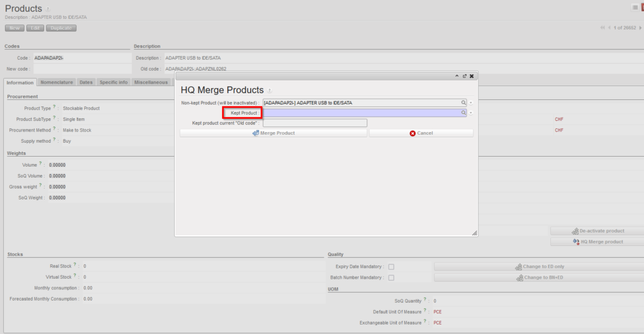Pop out the dialog using expand icon
The height and width of the screenshot is (334, 644).
pyautogui.click(x=465, y=76)
